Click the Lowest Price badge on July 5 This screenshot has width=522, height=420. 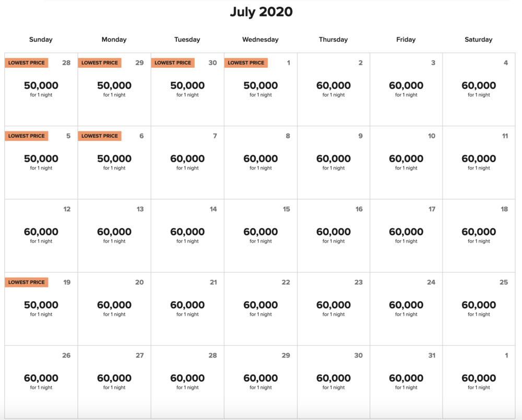tap(27, 136)
